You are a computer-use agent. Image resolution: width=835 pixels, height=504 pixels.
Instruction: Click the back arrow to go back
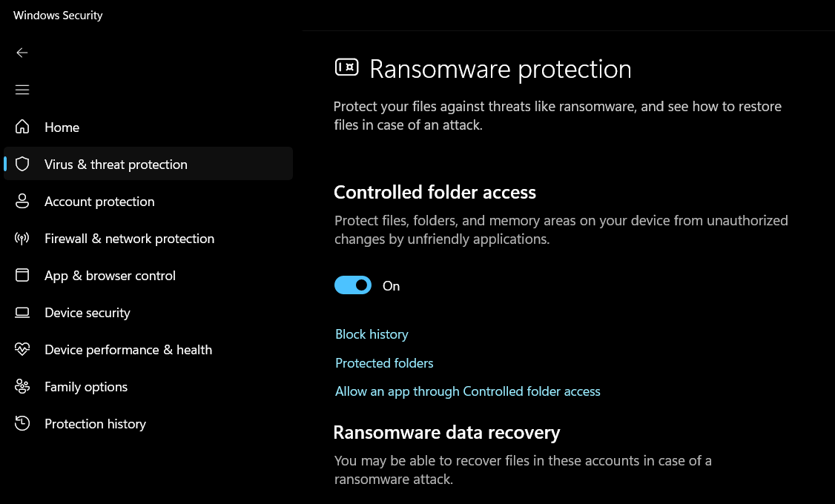coord(22,53)
